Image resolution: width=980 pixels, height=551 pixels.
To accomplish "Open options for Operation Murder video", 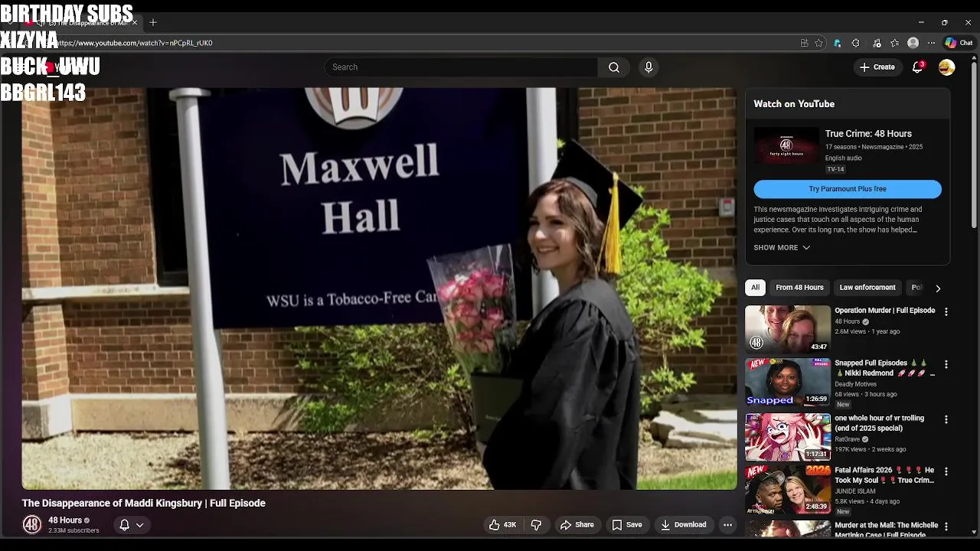I will (946, 312).
